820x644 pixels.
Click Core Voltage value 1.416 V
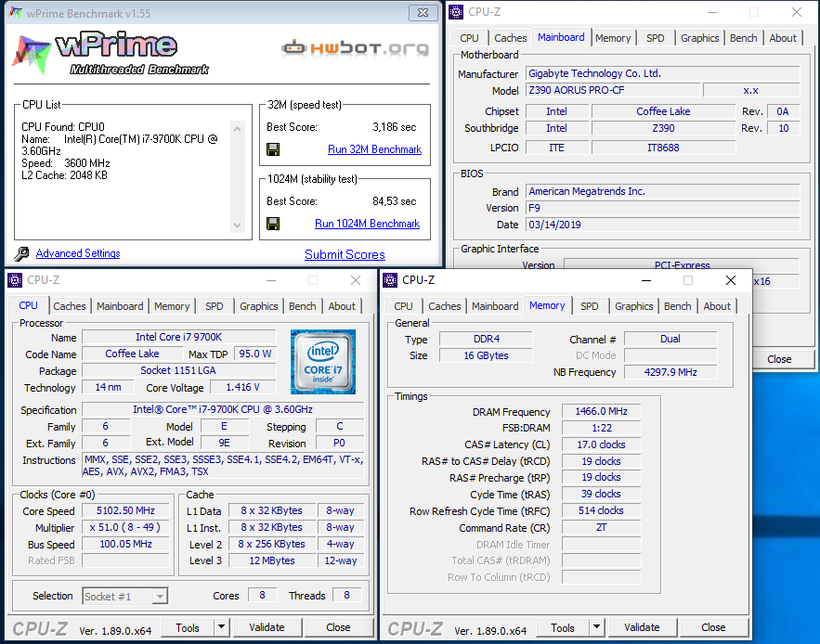click(242, 387)
